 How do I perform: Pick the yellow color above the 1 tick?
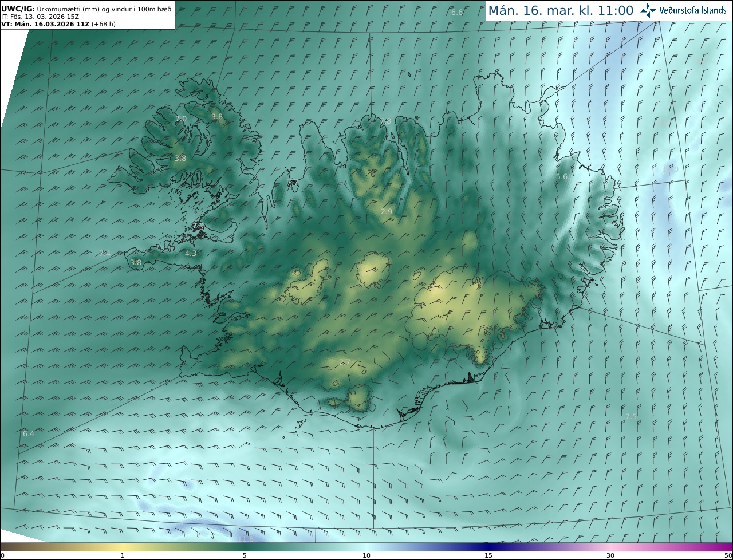(123, 547)
